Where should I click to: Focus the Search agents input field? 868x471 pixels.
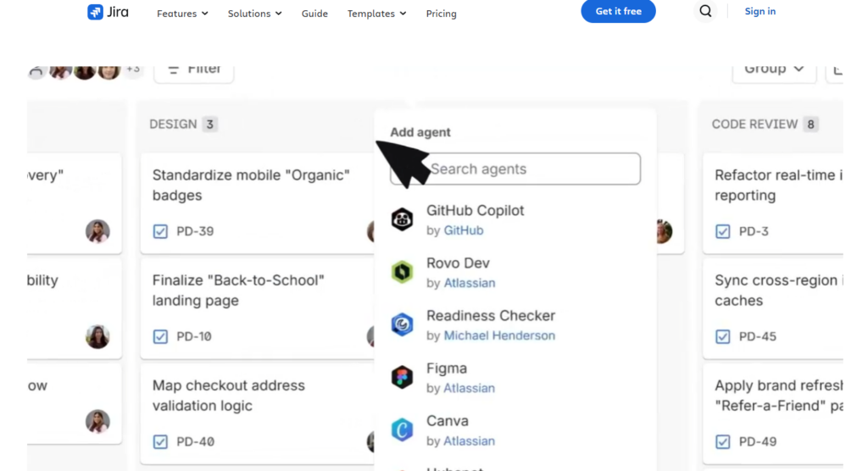[x=515, y=169]
